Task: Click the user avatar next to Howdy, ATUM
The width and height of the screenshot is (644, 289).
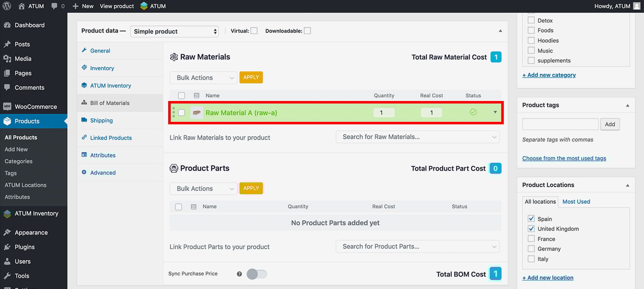Action: pos(637,6)
